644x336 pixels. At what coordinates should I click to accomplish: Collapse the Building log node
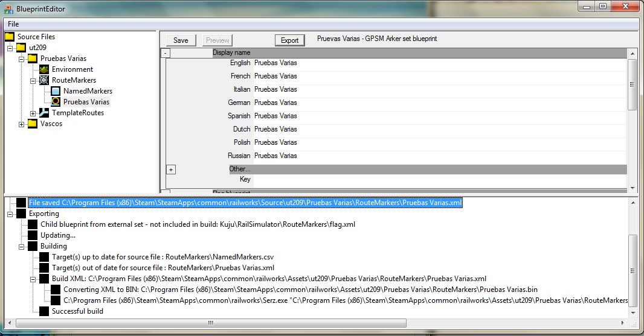(x=22, y=247)
